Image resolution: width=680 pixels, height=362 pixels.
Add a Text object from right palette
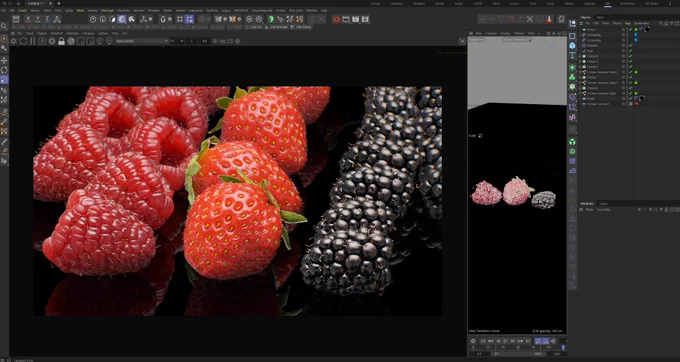click(x=572, y=55)
